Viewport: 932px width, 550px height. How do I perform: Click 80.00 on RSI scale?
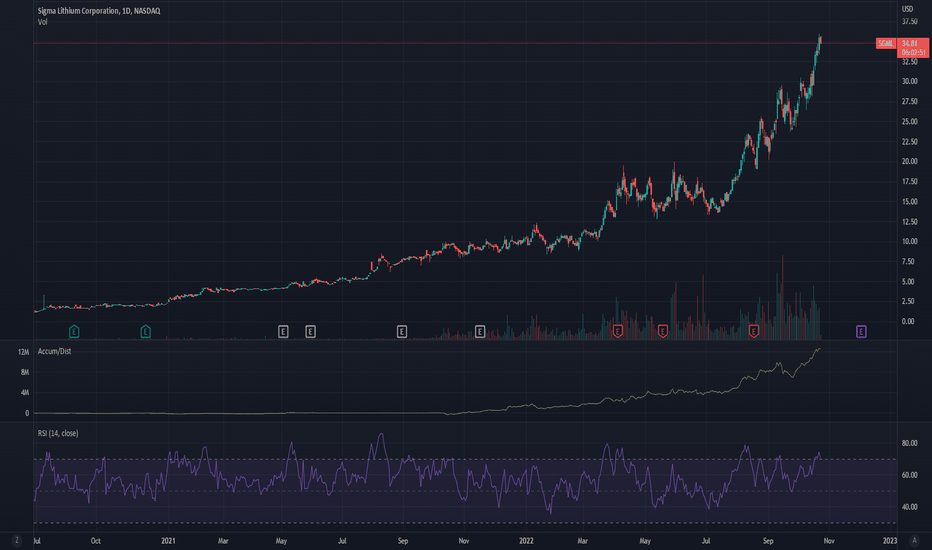click(x=909, y=443)
